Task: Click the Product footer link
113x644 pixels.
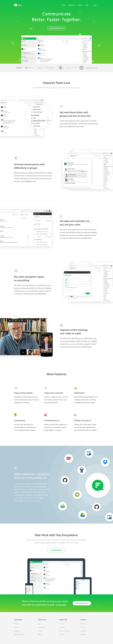Action: pos(17,624)
